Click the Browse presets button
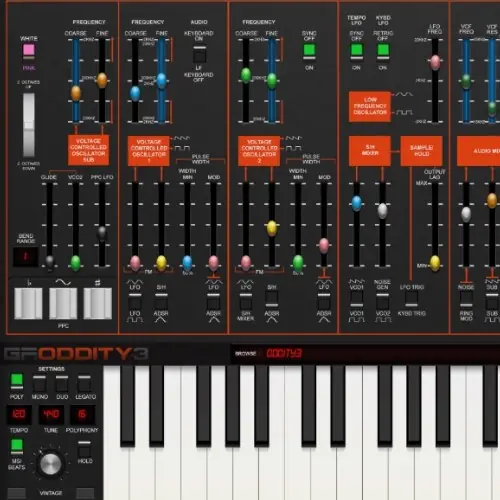Image resolution: width=500 pixels, height=500 pixels. click(245, 354)
